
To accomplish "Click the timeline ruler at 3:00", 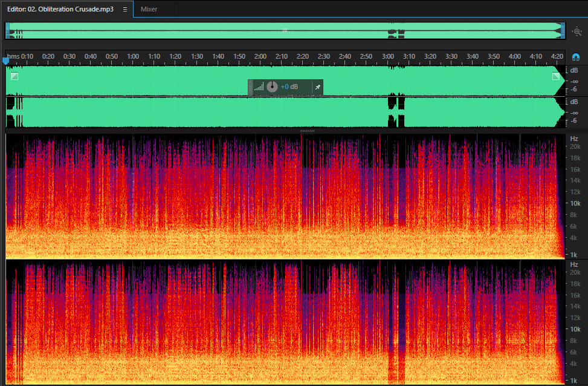I will [x=388, y=56].
